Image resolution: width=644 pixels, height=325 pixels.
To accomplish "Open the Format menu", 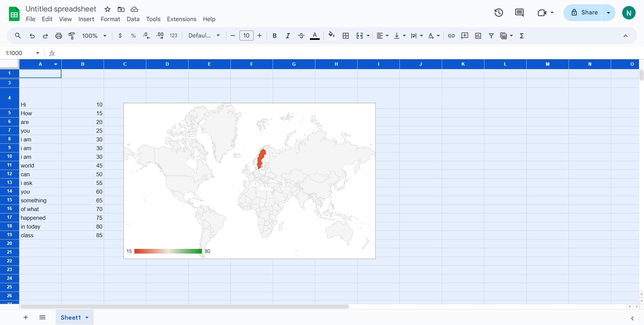I will pyautogui.click(x=110, y=19).
